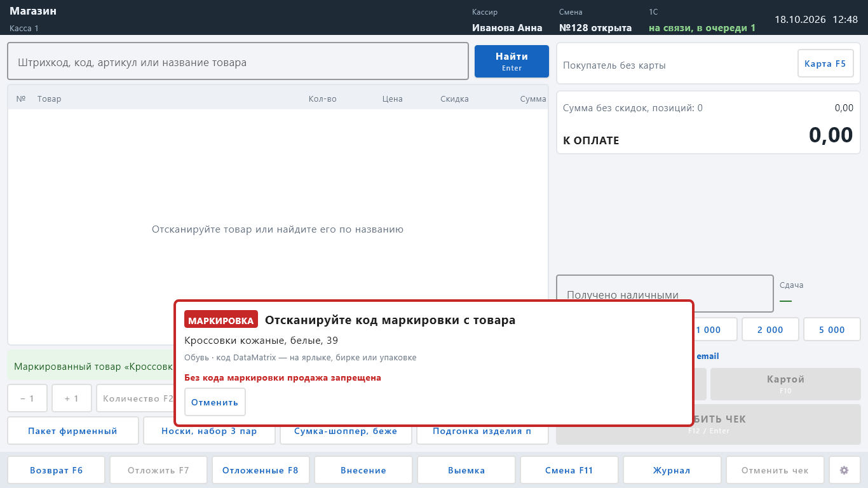Pay by card using Картой F10
This screenshot has height=488, width=868.
pyautogui.click(x=785, y=384)
